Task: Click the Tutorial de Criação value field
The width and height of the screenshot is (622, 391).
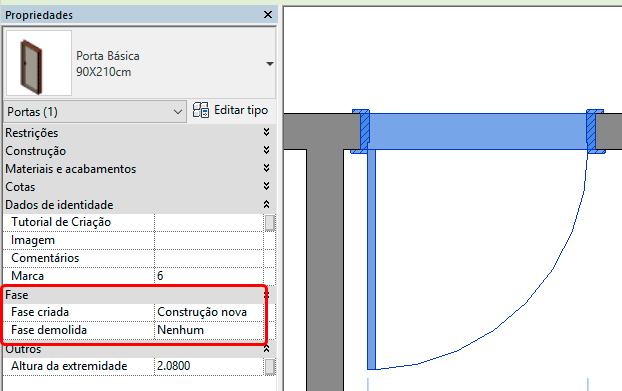Action: click(209, 222)
